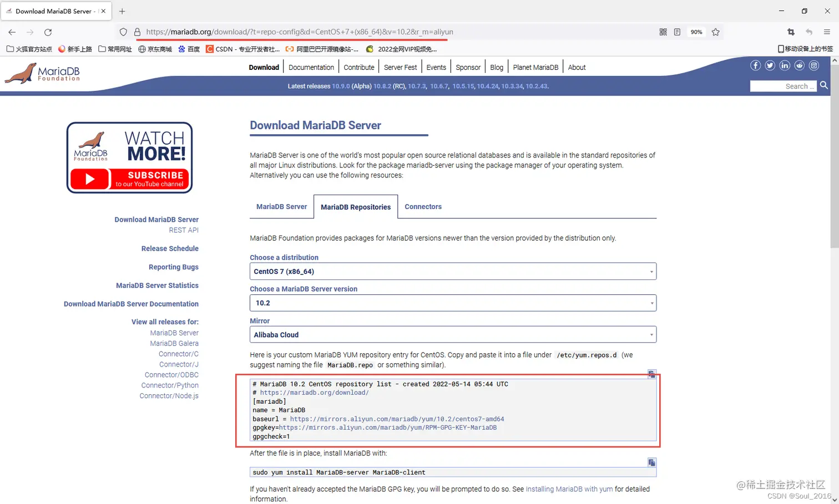Toggle reader view icon in address bar
This screenshot has height=504, width=839.
677,32
